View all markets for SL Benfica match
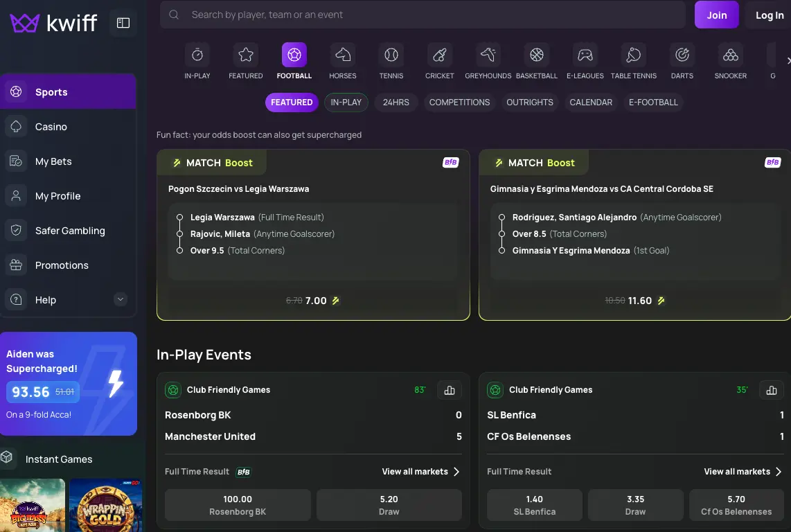This screenshot has height=532, width=791. click(x=743, y=472)
